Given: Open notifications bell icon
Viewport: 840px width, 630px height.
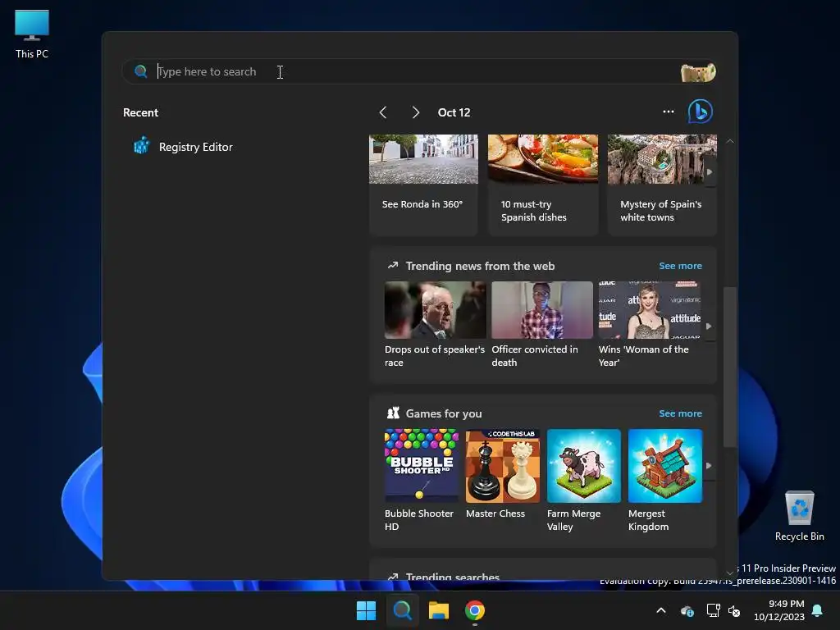Looking at the screenshot, I should click(818, 610).
